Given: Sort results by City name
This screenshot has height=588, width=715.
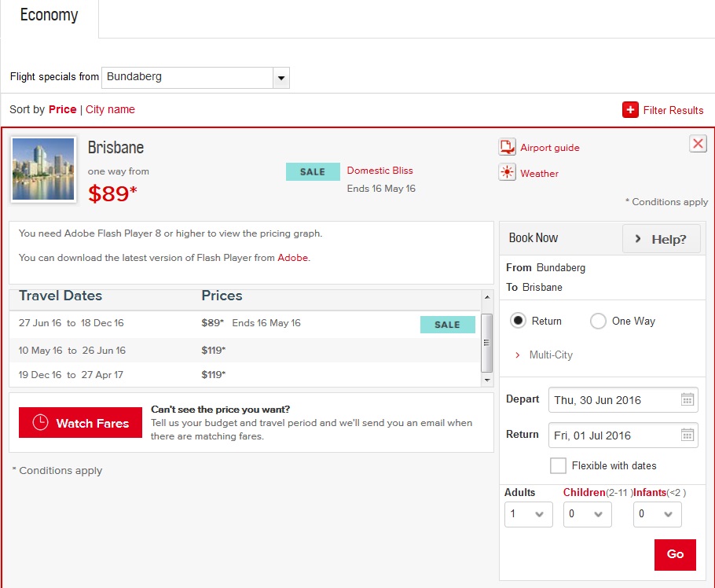Looking at the screenshot, I should click(110, 109).
